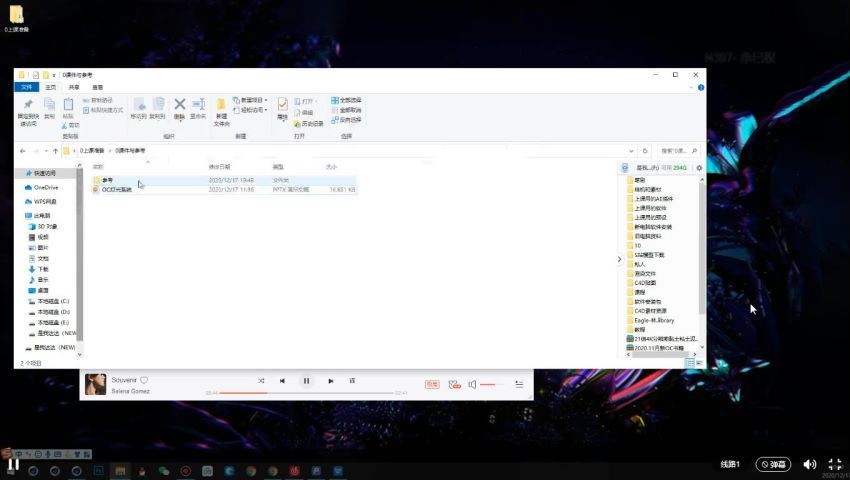850x480 pixels.
Task: Sort by the date modified column
Action: (x=220, y=167)
